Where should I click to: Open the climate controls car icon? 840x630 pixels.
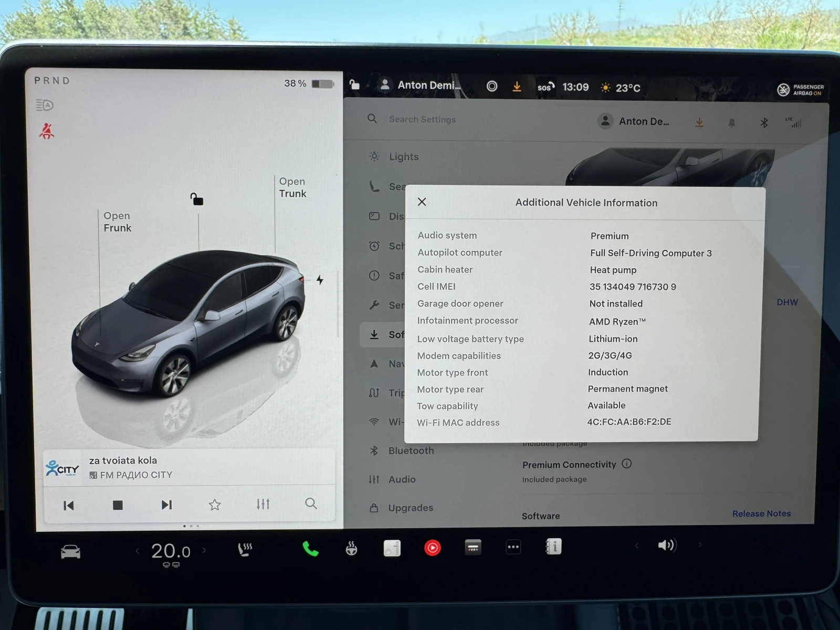click(x=71, y=550)
